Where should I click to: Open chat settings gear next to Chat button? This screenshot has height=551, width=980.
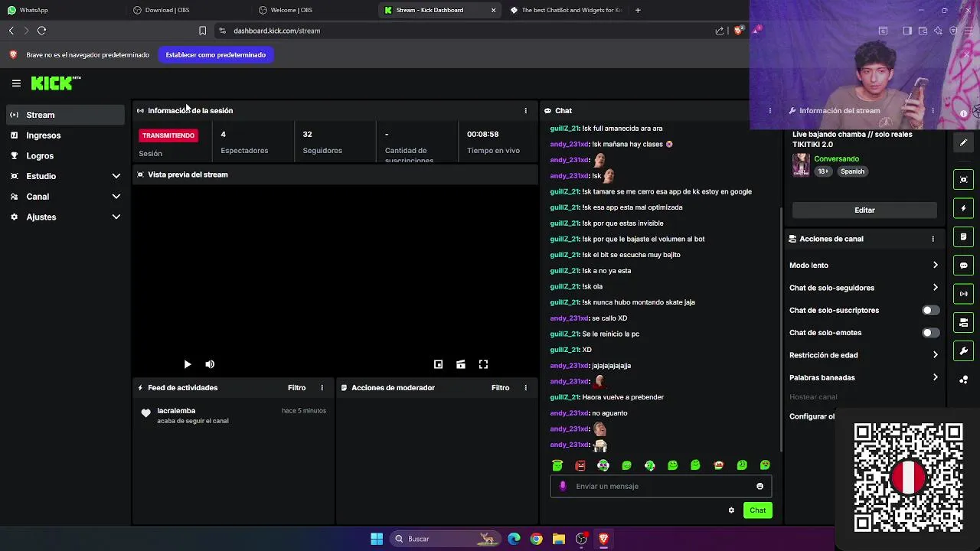(731, 510)
